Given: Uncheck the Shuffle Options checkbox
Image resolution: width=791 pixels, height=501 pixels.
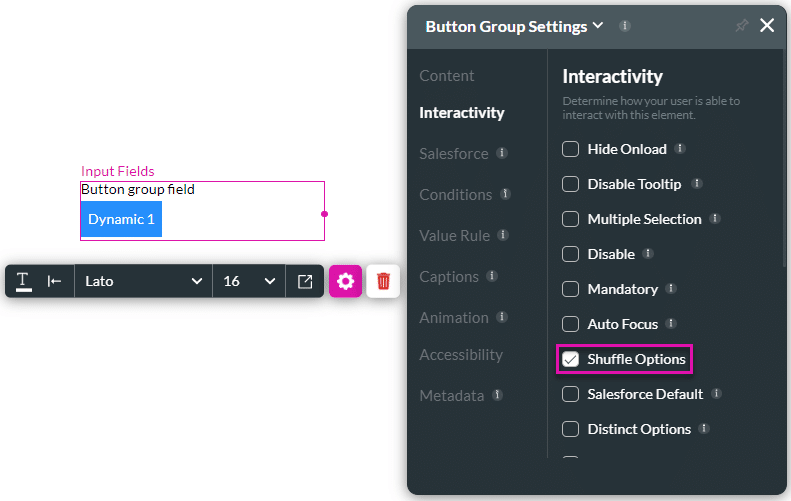Looking at the screenshot, I should coord(571,359).
